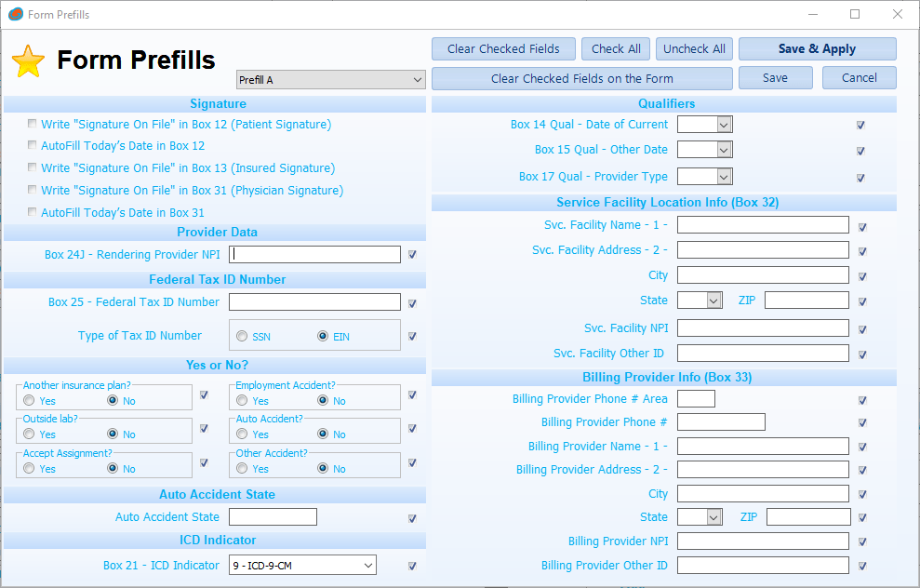
Task: Select Yes for Employment Accident
Action: pos(240,399)
